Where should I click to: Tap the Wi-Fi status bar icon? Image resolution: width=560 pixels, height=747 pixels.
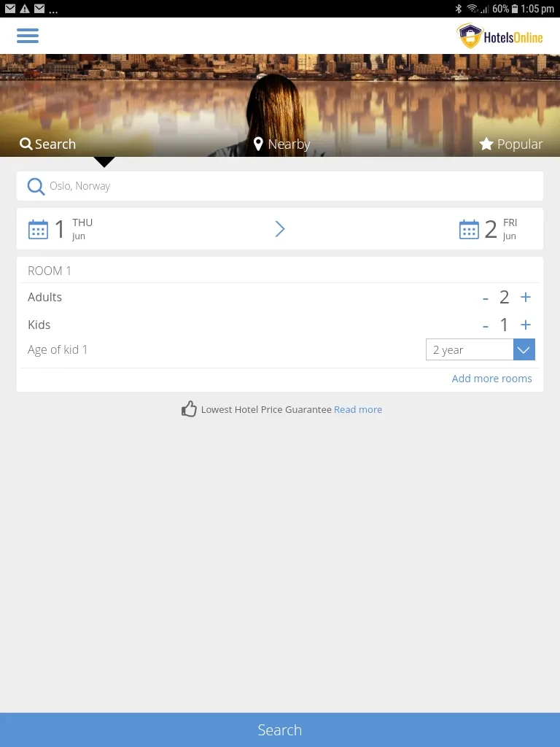coord(472,9)
